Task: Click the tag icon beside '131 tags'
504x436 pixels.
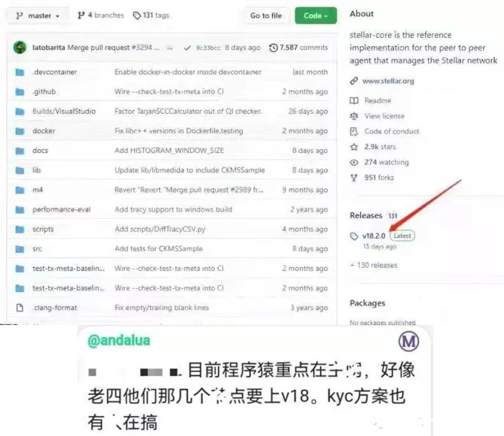Action: click(137, 15)
